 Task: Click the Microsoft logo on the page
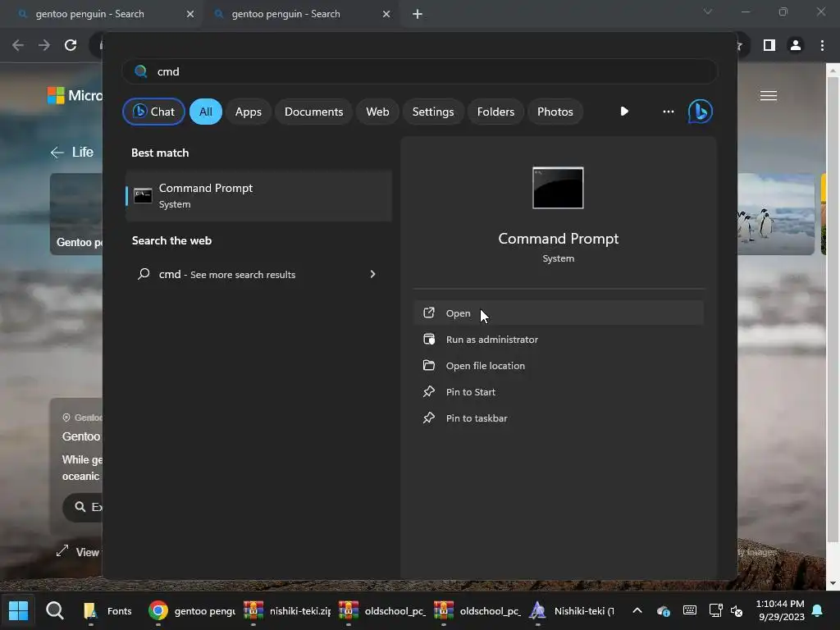coord(56,95)
